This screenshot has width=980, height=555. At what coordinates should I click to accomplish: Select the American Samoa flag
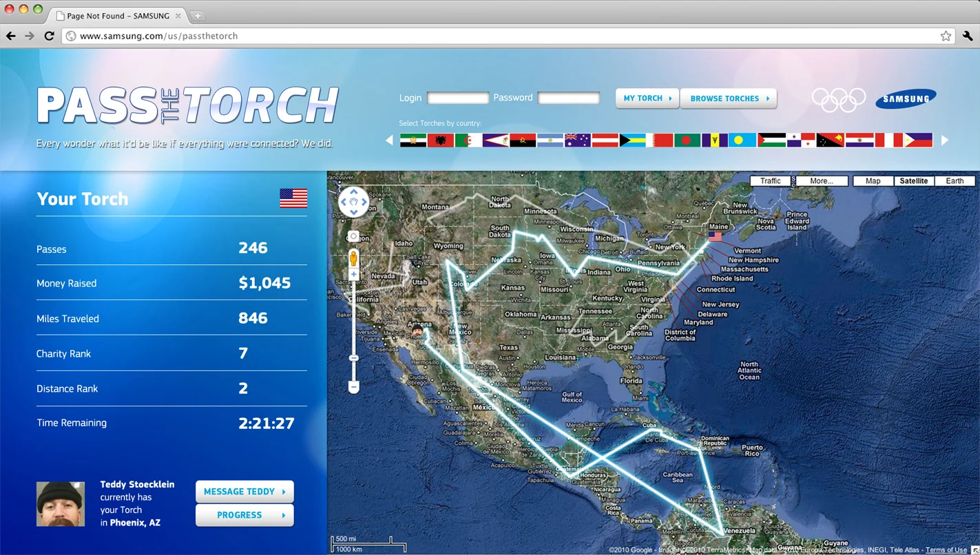pos(496,140)
